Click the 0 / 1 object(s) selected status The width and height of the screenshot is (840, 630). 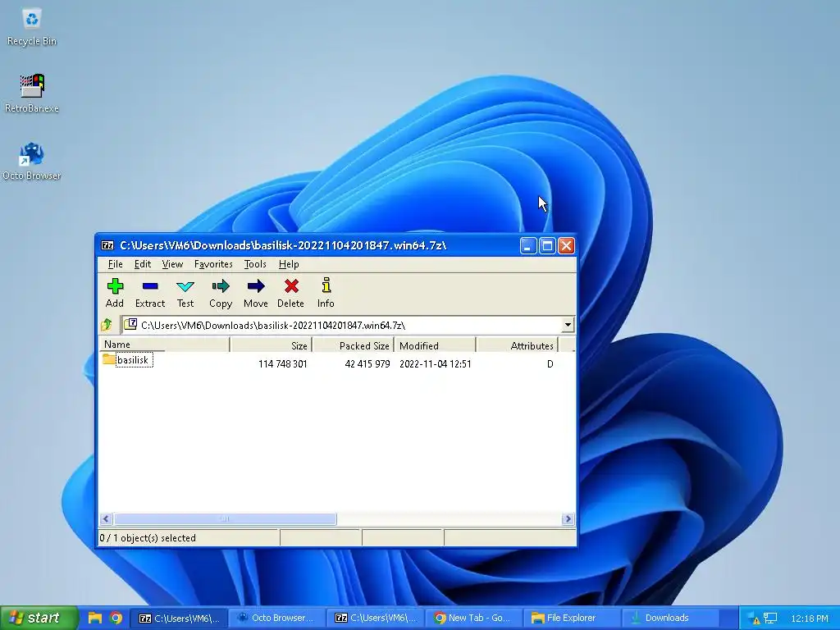click(x=148, y=538)
